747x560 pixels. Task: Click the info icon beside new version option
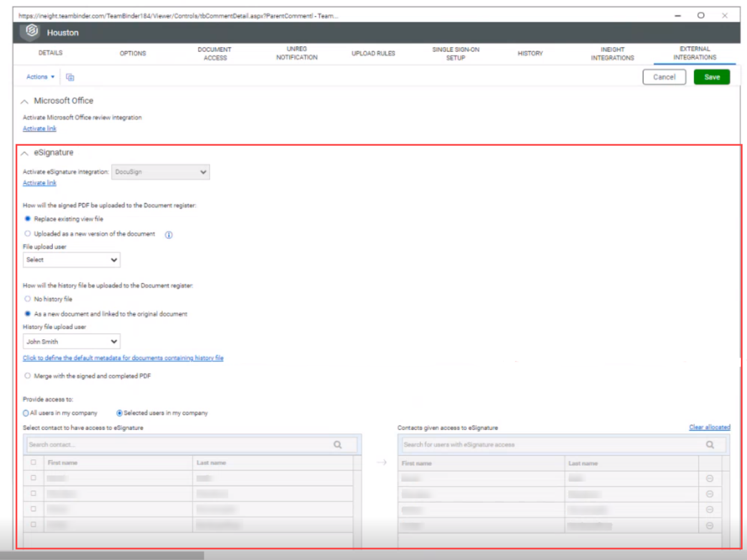click(x=168, y=235)
